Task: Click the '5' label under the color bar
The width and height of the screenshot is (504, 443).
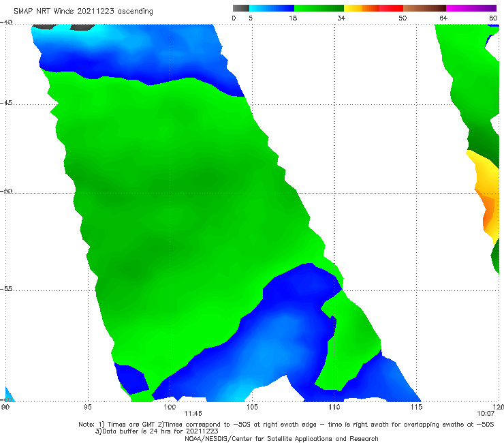Action: coord(251,18)
